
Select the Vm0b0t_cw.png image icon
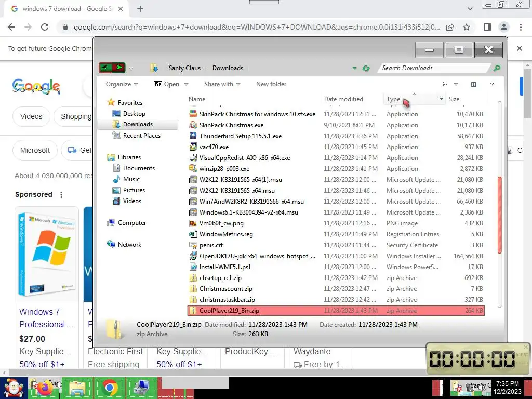coord(193,223)
